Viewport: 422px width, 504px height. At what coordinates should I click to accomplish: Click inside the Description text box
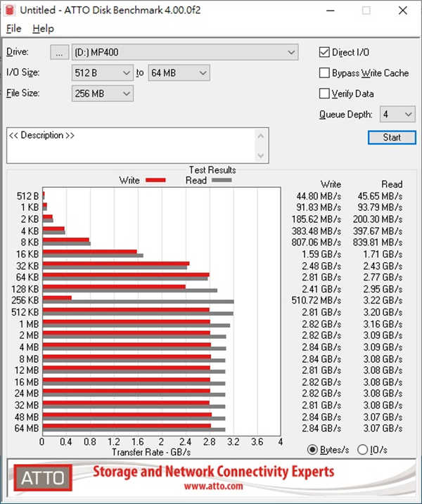pos(131,146)
